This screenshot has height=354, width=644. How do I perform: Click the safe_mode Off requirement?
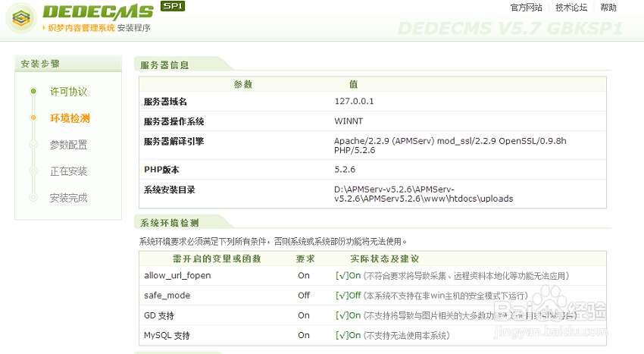pyautogui.click(x=304, y=295)
